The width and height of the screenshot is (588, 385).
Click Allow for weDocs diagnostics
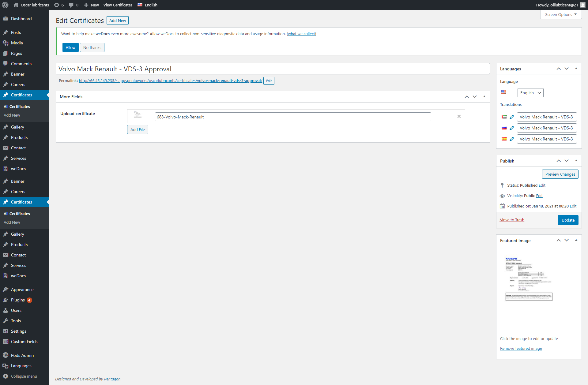pyautogui.click(x=70, y=47)
